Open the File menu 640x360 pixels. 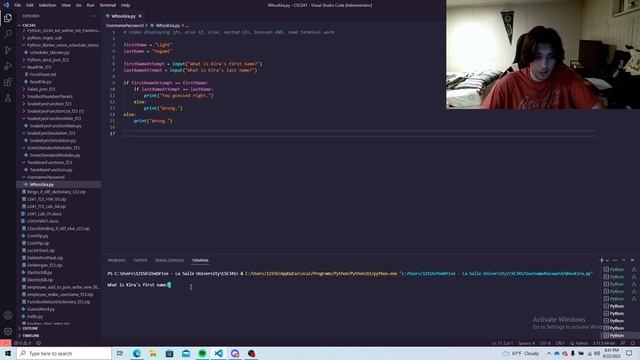click(x=18, y=5)
